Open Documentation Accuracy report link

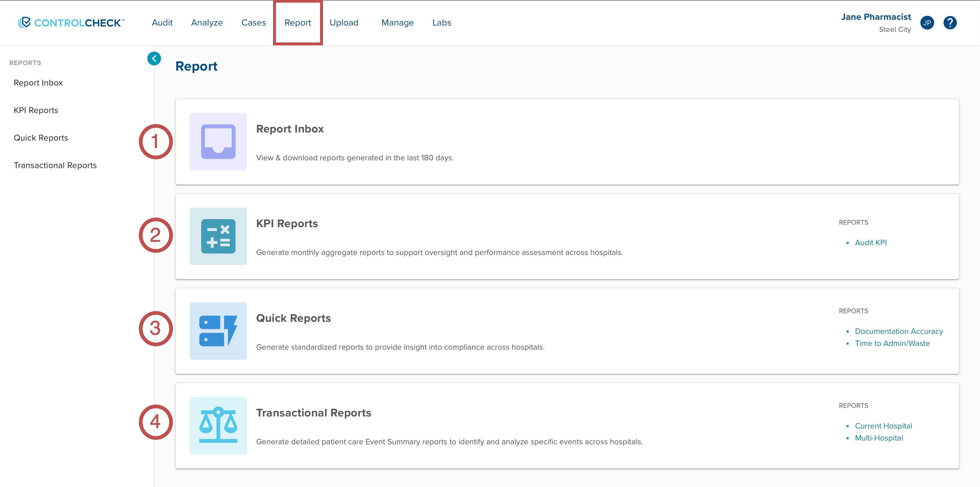[899, 331]
